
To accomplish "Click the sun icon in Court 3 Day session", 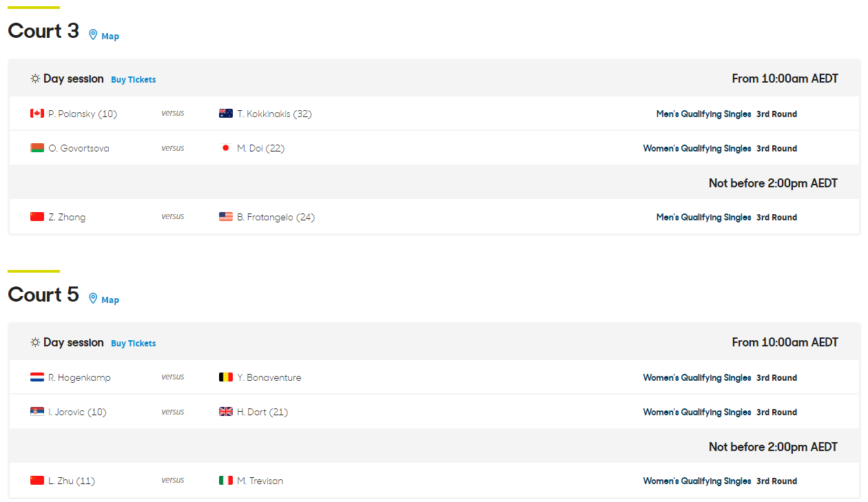I will 35,79.
